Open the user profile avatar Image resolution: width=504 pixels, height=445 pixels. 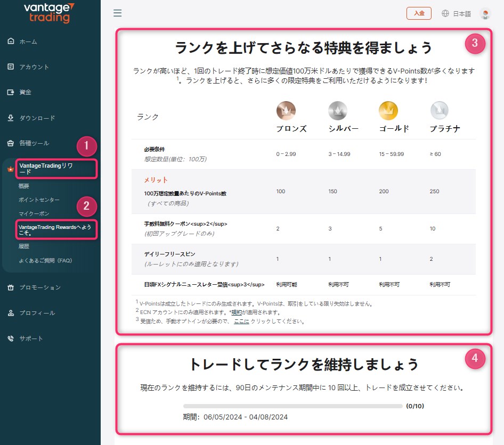click(x=485, y=14)
